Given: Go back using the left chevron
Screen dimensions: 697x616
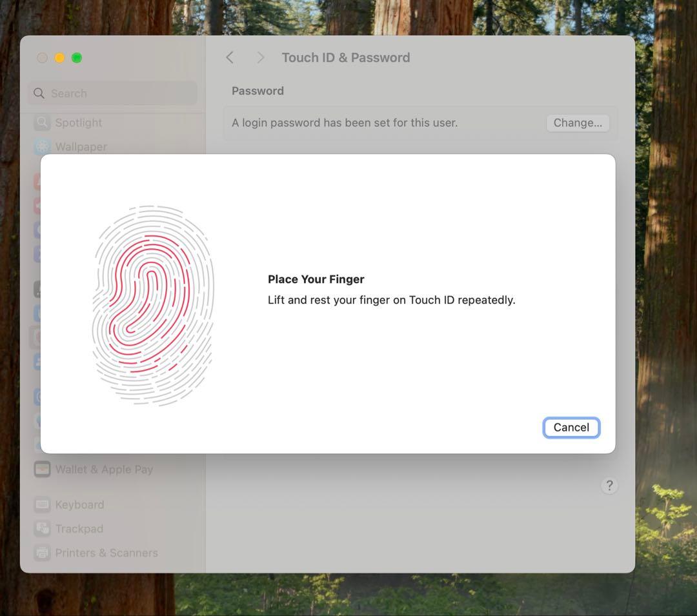Looking at the screenshot, I should pos(230,57).
